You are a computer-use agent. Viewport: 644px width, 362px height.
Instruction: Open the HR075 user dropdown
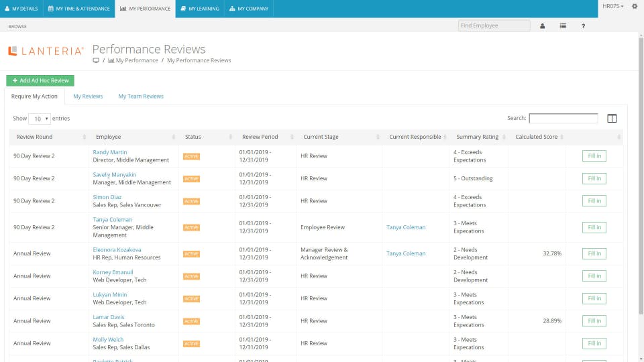(x=612, y=6)
